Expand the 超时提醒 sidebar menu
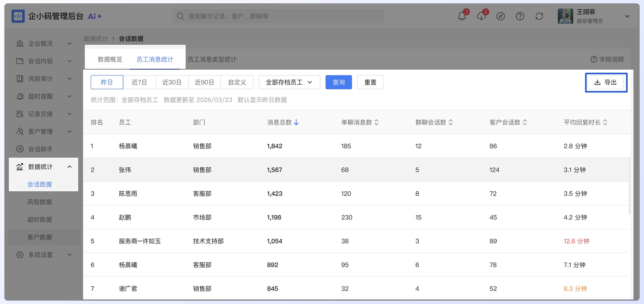Screen dimensions: 644x304 [44, 96]
